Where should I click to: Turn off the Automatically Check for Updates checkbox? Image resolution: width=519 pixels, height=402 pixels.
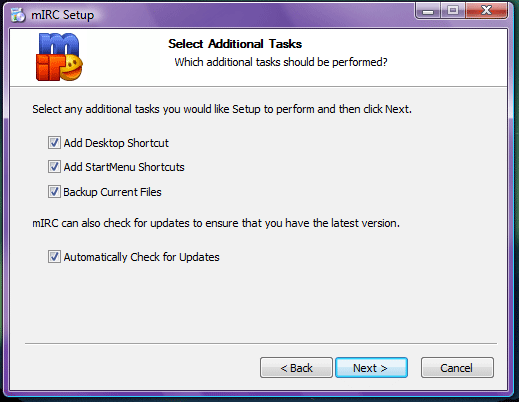click(x=54, y=257)
